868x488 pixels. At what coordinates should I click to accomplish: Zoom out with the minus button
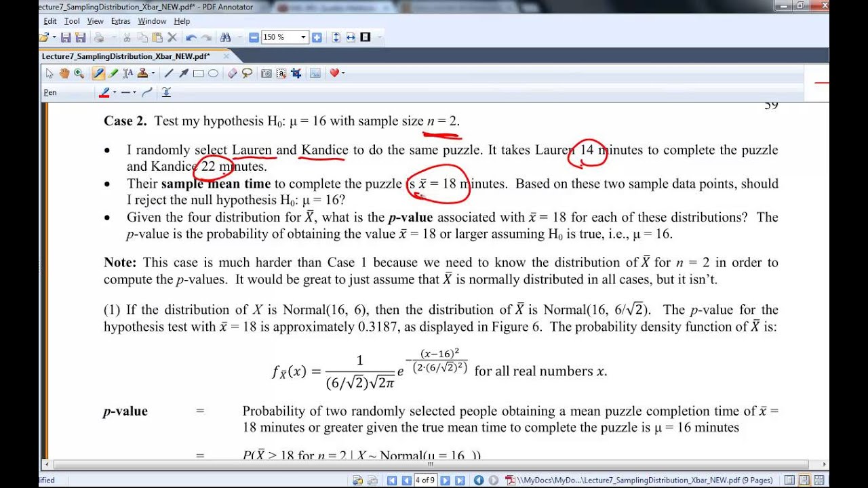pos(254,37)
